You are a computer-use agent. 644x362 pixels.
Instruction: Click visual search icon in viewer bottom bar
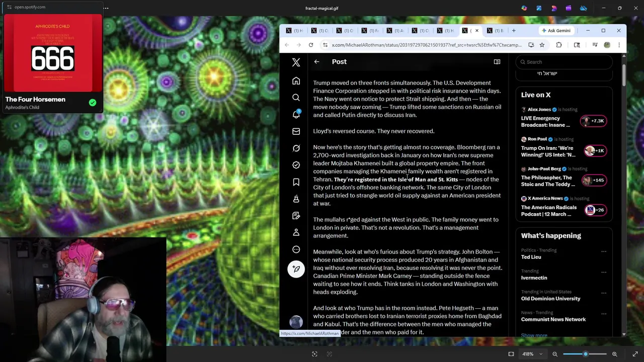coord(314,354)
